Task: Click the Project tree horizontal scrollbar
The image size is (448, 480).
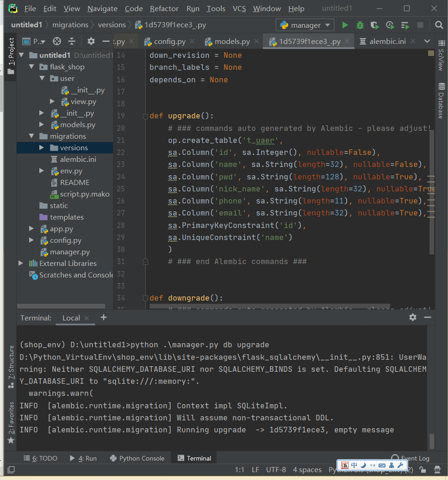Action: (61, 306)
